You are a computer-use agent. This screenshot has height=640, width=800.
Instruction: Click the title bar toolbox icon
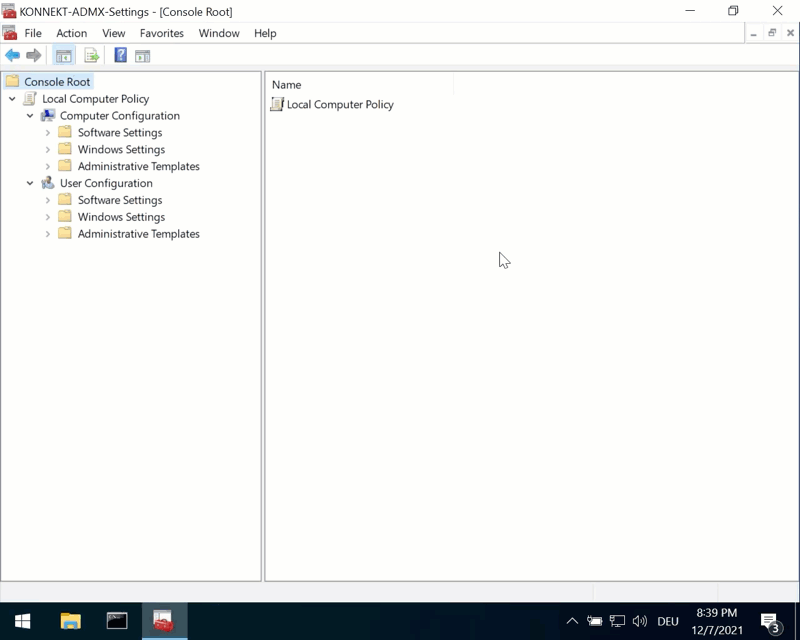(9, 11)
